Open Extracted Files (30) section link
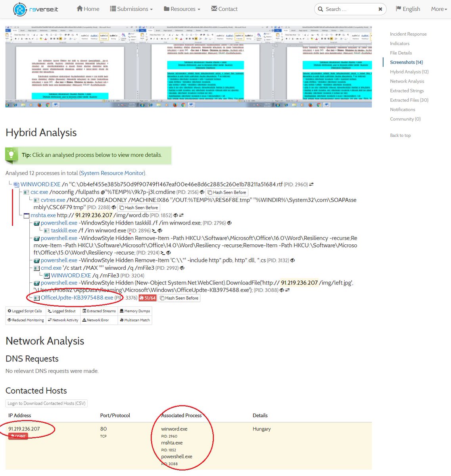The image size is (451, 476). (x=409, y=100)
